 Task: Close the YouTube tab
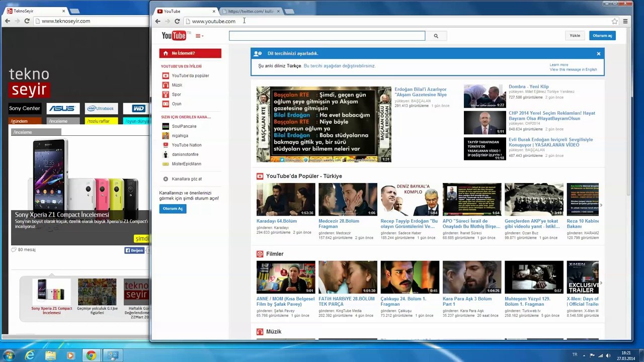click(x=214, y=11)
